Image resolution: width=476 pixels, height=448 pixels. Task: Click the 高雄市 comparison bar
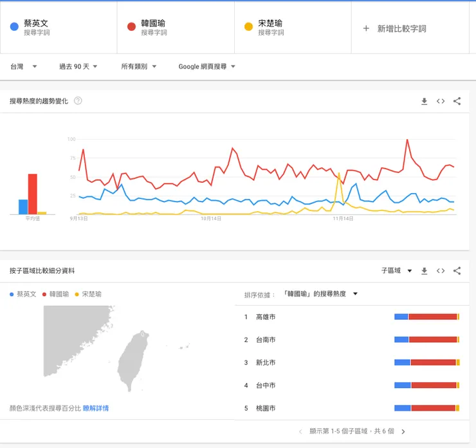pos(427,317)
